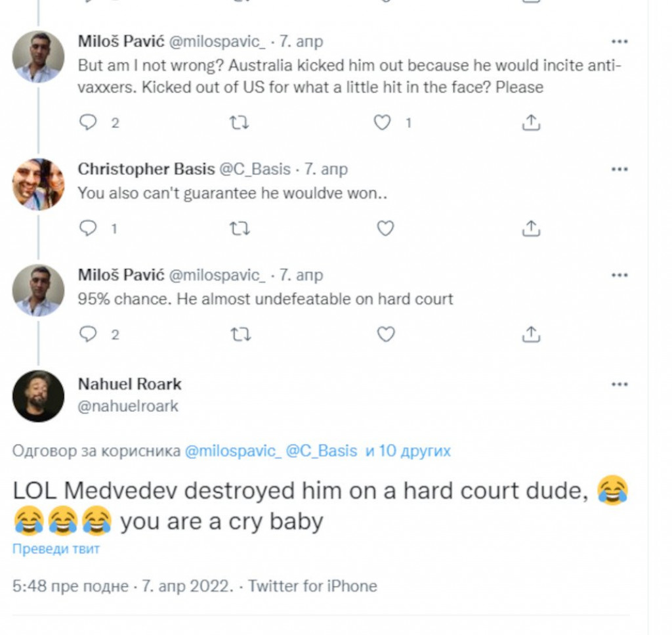Open the @milospavic_ mention link in reply line
The width and height of the screenshot is (672, 635).
[x=233, y=451]
